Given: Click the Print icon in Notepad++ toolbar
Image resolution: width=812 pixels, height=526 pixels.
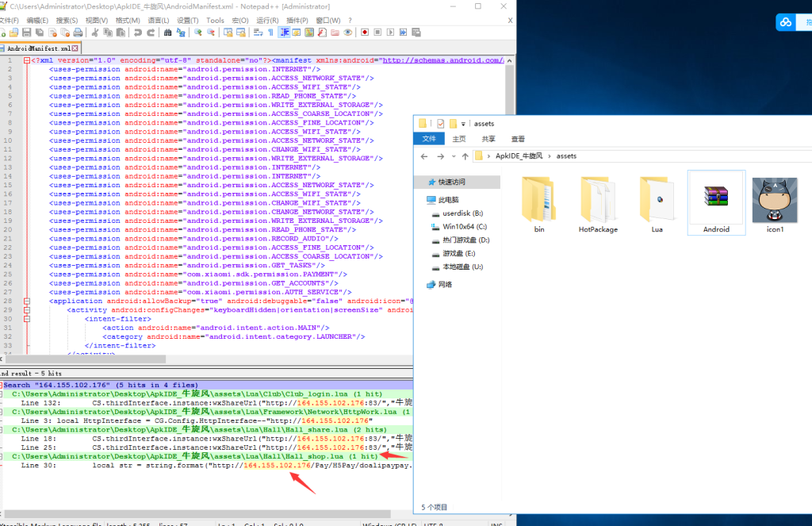Looking at the screenshot, I should coord(78,33).
